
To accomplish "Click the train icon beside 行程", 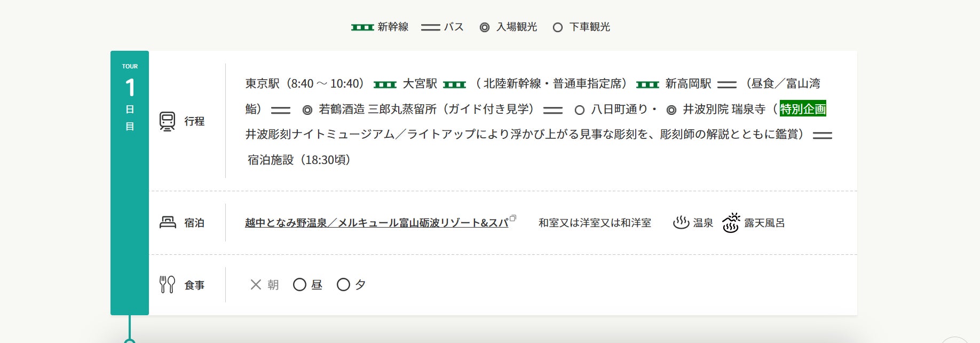I will 167,121.
